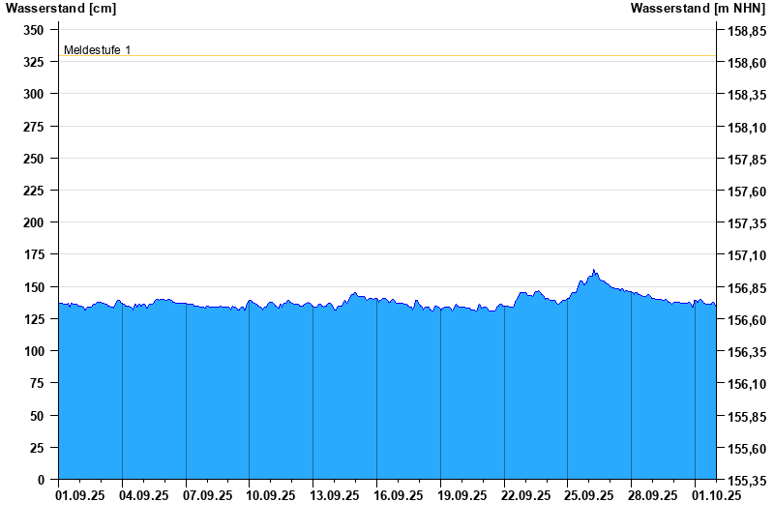774x532 pixels.
Task: Click the 156,10 m NHN value
Action: tap(747, 384)
